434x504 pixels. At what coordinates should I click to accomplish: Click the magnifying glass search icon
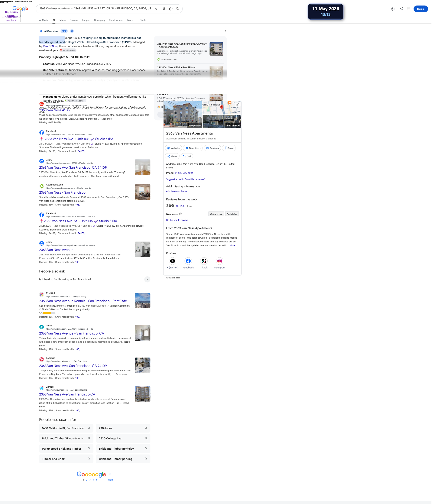(x=178, y=9)
